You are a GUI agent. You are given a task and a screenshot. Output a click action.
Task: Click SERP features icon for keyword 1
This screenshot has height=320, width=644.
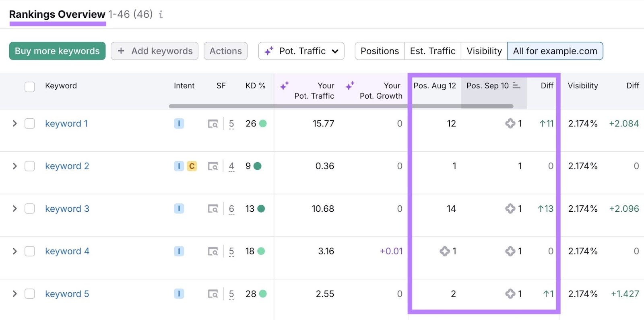[213, 124]
